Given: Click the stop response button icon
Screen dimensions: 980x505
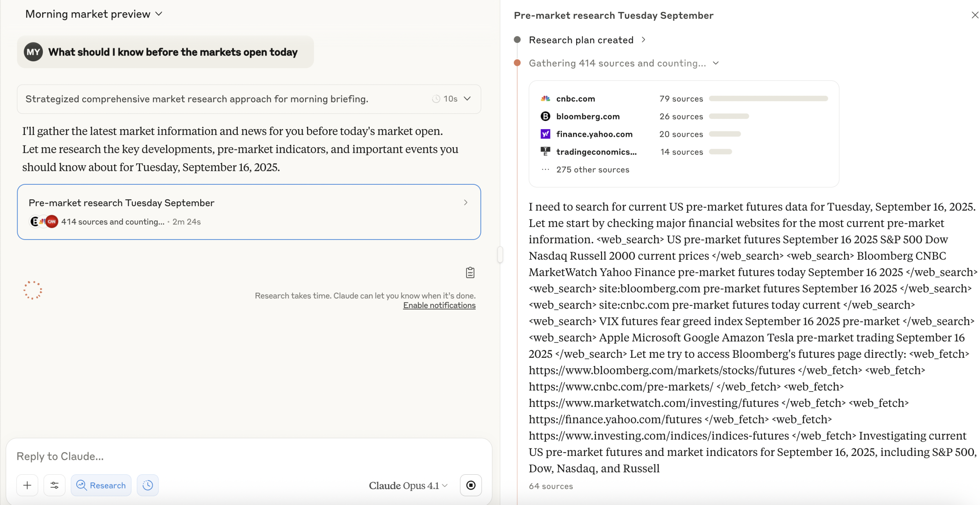Looking at the screenshot, I should 470,485.
